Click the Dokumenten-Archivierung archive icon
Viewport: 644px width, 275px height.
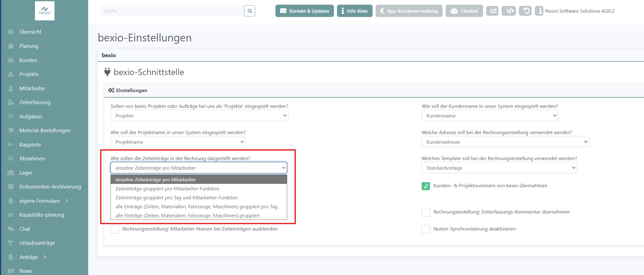(x=11, y=187)
